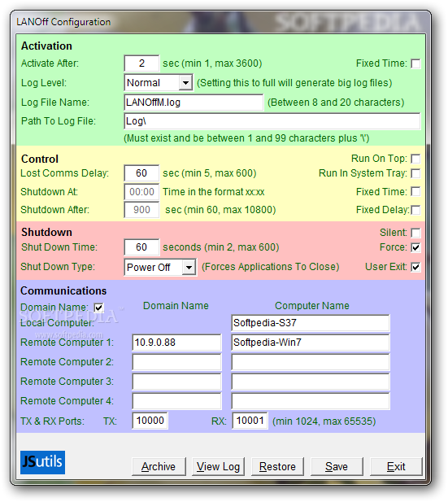Click the LANOff Configuration title bar
448x502 pixels.
[x=221, y=22]
